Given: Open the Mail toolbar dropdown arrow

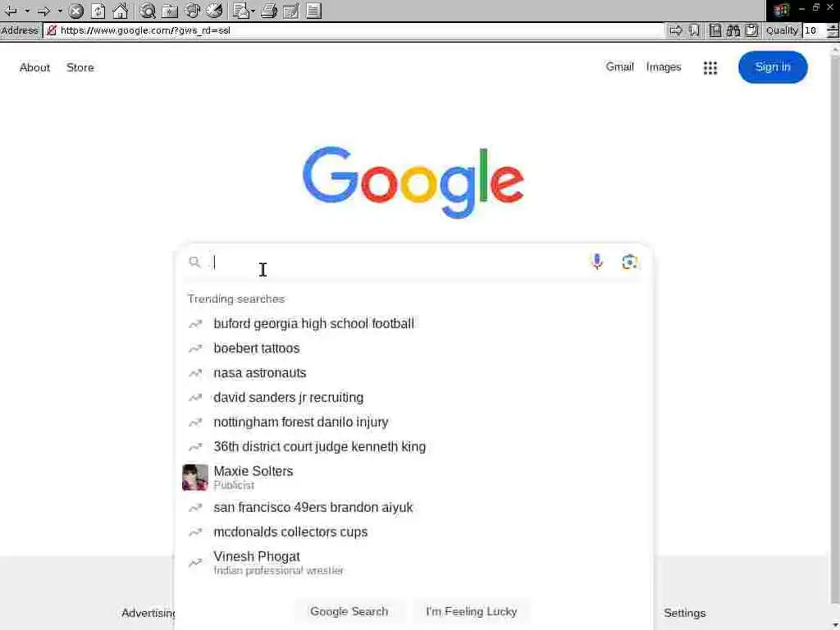Looking at the screenshot, I should click(252, 10).
